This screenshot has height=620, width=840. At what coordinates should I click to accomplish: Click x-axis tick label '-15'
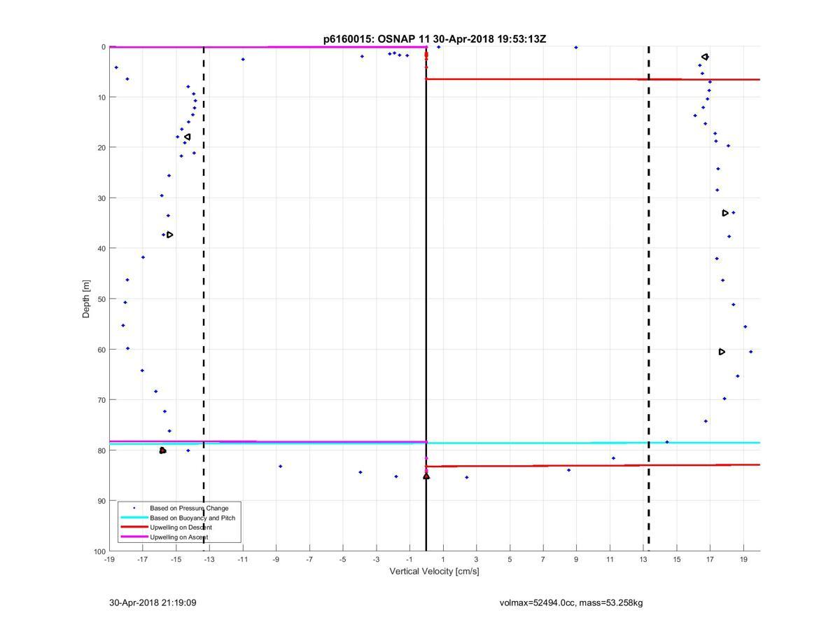coord(176,560)
